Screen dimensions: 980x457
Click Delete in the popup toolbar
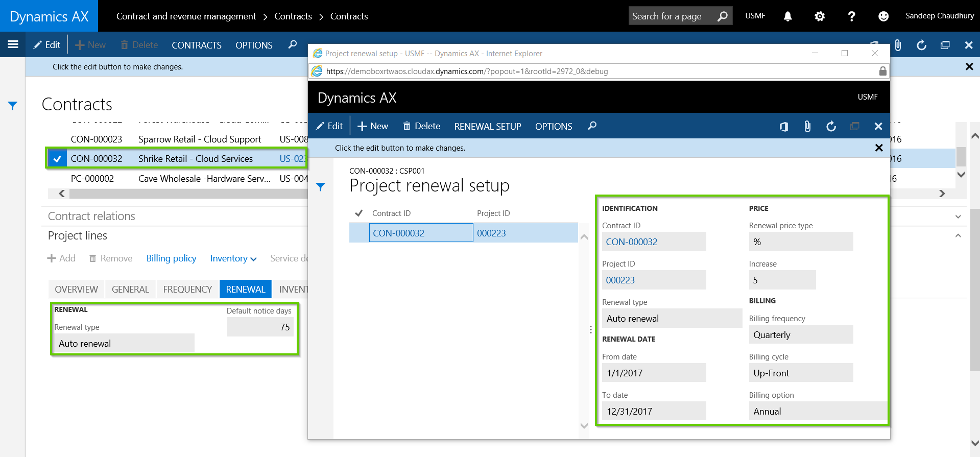click(422, 126)
